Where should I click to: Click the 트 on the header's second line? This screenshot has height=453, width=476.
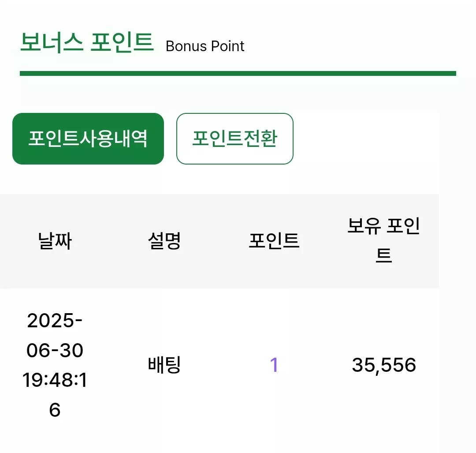coord(384,255)
